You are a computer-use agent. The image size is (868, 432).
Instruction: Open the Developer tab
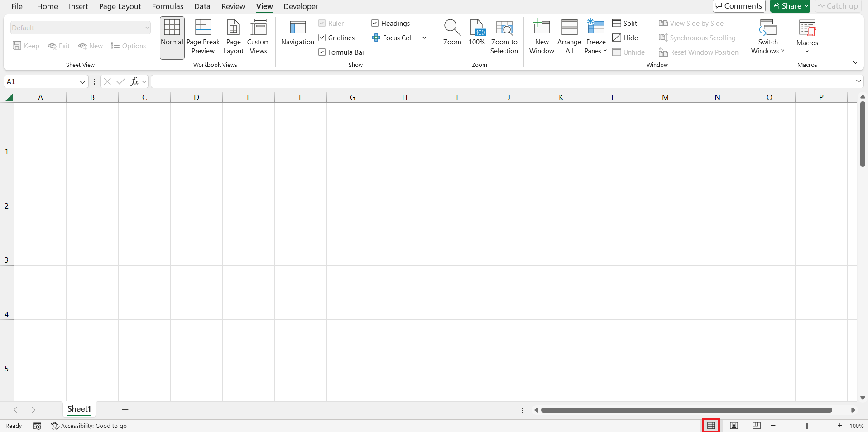[x=300, y=6]
